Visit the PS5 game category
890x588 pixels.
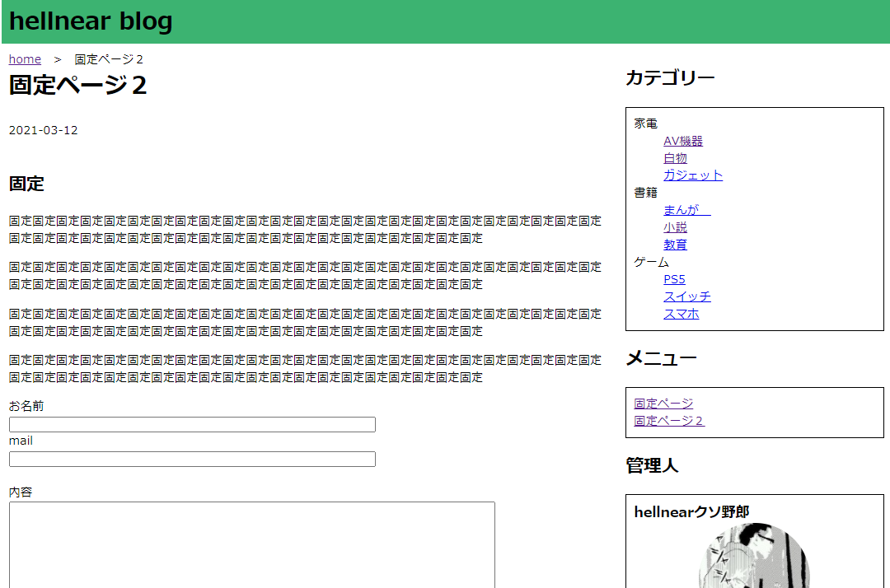pos(674,279)
